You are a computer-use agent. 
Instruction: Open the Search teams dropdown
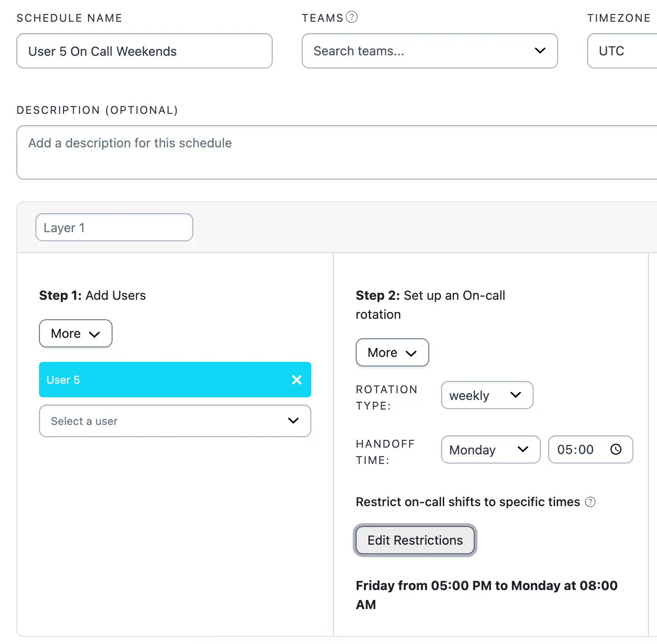(430, 51)
